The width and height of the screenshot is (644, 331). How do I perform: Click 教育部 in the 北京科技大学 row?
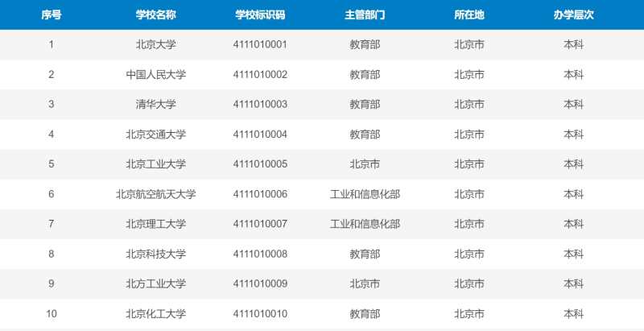point(365,254)
